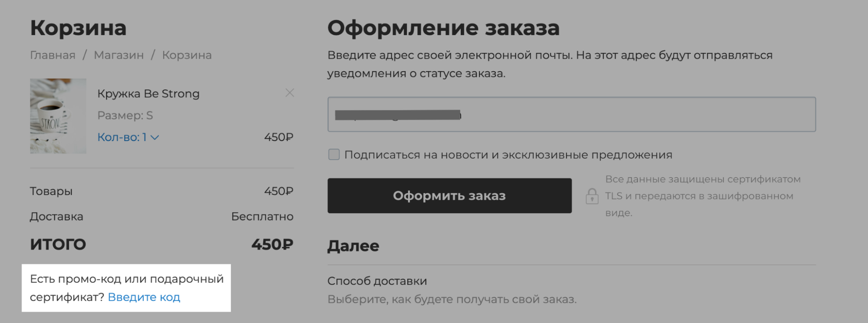Image resolution: width=868 pixels, height=323 pixels.
Task: Click the Оформить заказ button
Action: pyautogui.click(x=449, y=196)
